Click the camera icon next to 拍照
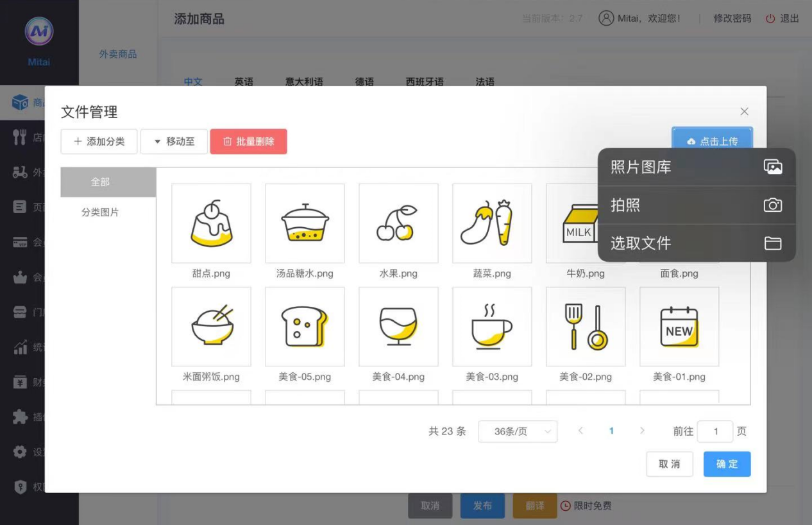 [x=772, y=205]
